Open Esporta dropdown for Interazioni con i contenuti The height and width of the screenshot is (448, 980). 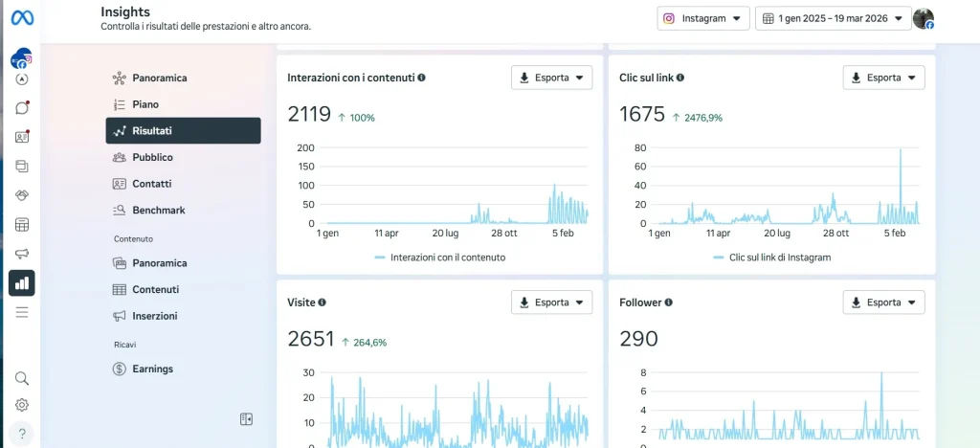click(x=552, y=78)
